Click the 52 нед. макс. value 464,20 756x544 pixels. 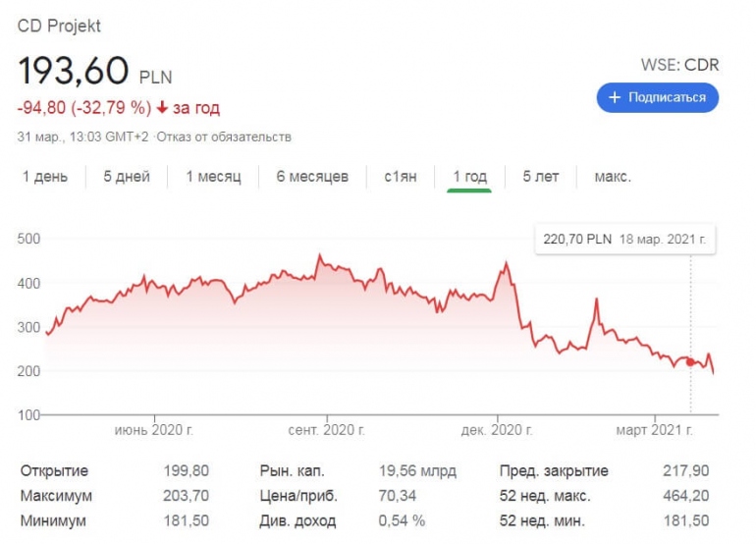click(688, 496)
